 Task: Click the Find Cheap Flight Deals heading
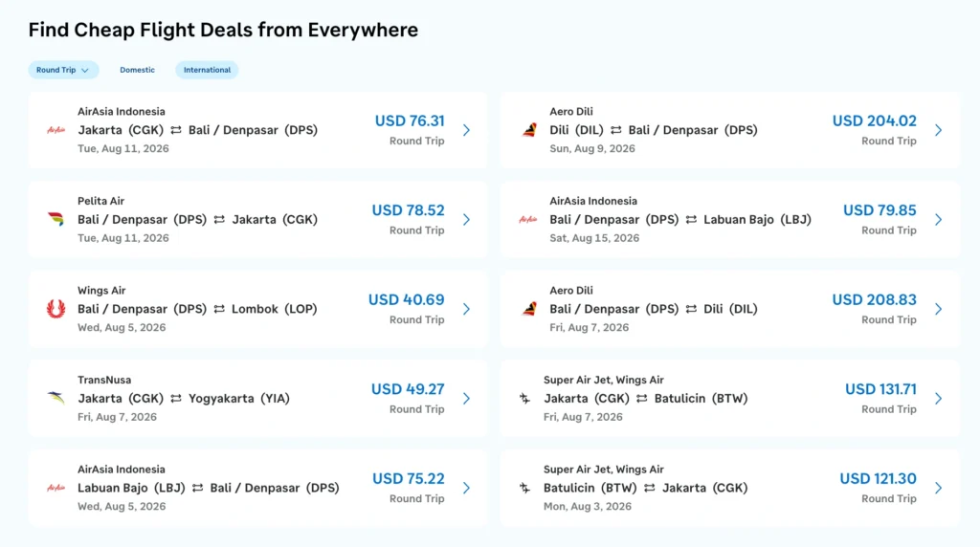click(223, 30)
